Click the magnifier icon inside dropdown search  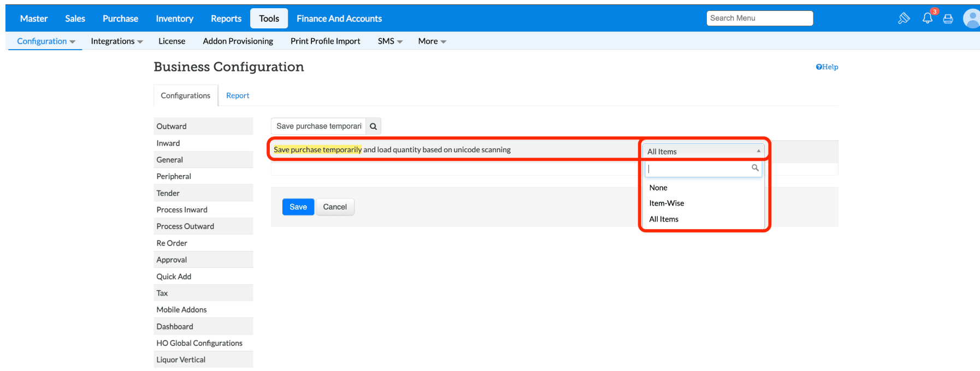755,168
